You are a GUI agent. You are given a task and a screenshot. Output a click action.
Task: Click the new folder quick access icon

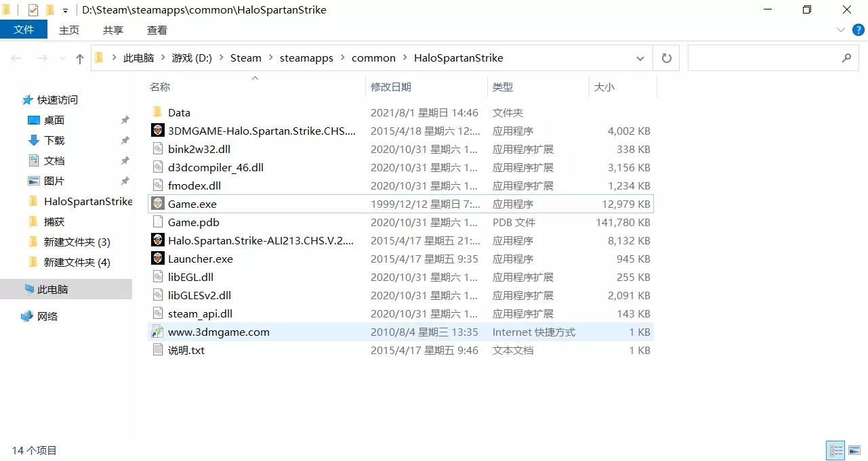point(50,10)
